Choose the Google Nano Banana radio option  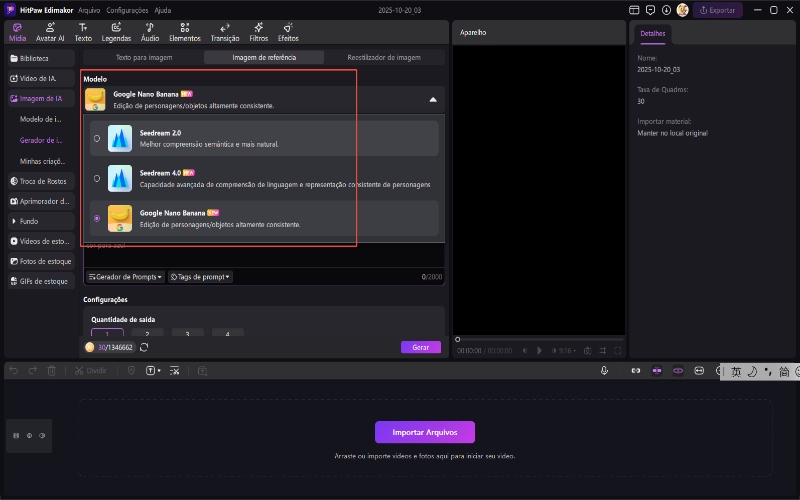click(97, 218)
